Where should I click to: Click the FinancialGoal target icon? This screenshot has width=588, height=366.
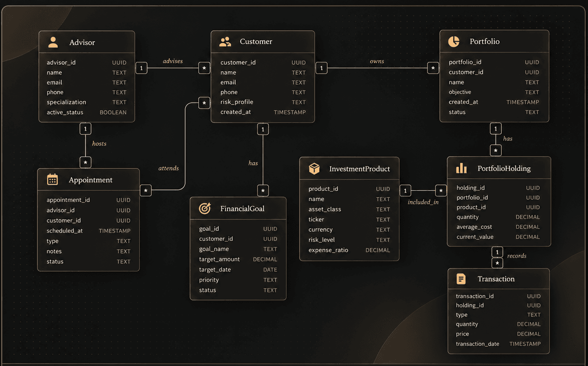(x=205, y=209)
